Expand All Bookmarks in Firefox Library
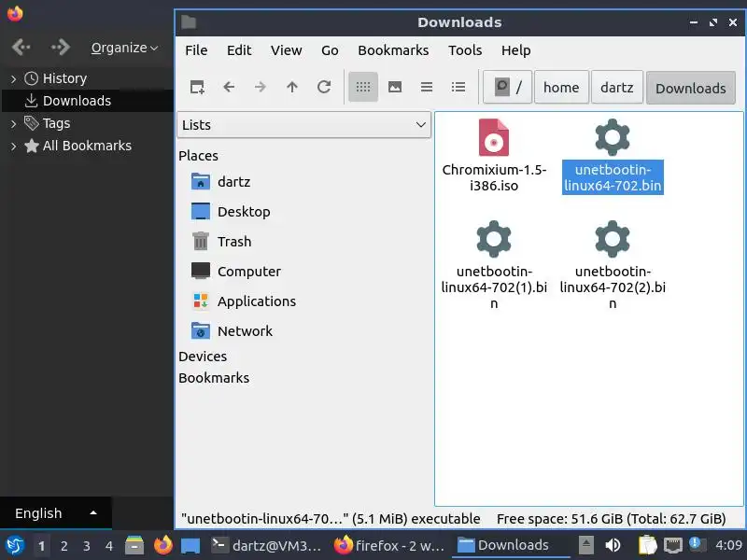Image resolution: width=747 pixels, height=560 pixels. [13, 147]
